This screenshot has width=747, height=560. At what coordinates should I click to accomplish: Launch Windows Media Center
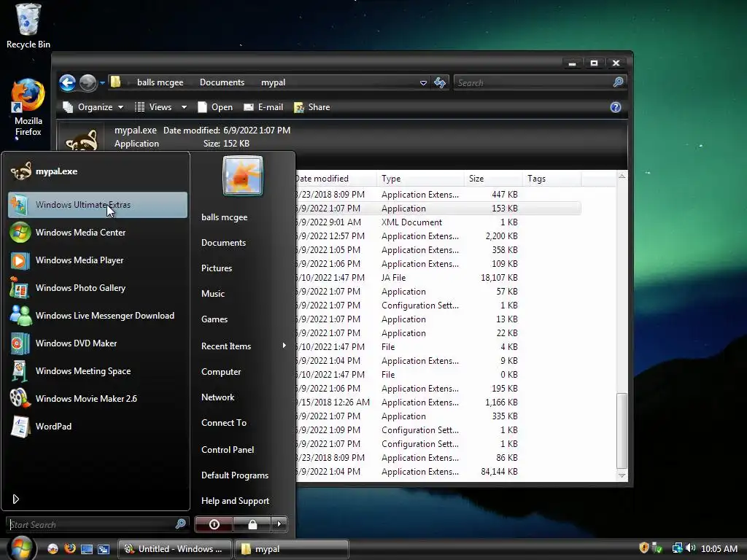click(x=98, y=233)
